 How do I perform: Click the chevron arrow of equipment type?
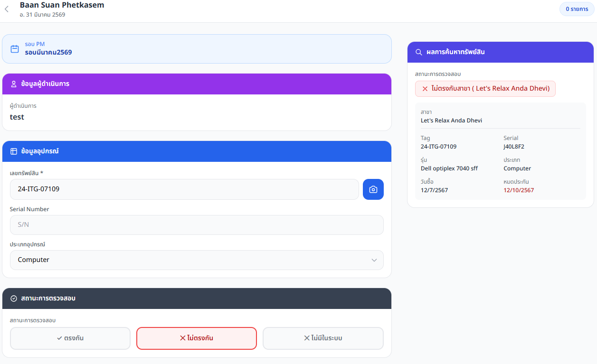click(374, 260)
